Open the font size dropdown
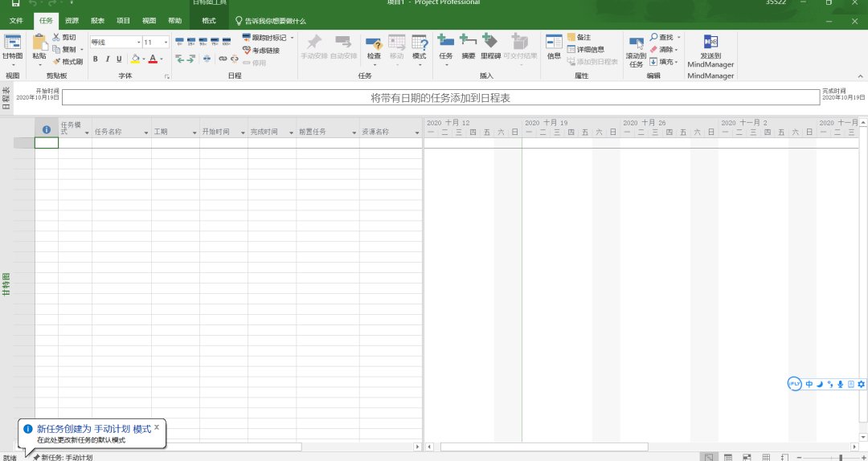 (x=166, y=42)
